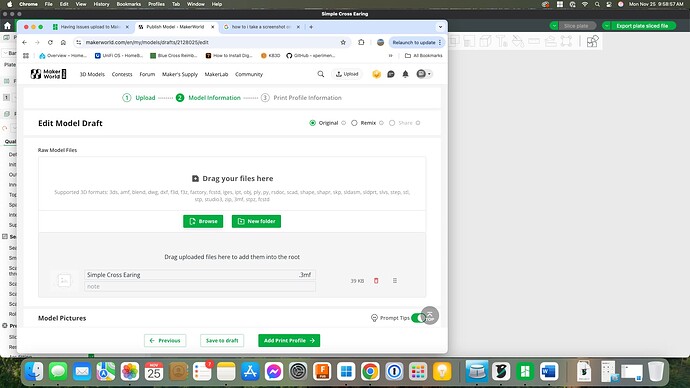Screen dimensions: 690x388
Task: Open the Profiles menu in menu bar
Action: click(x=156, y=4)
